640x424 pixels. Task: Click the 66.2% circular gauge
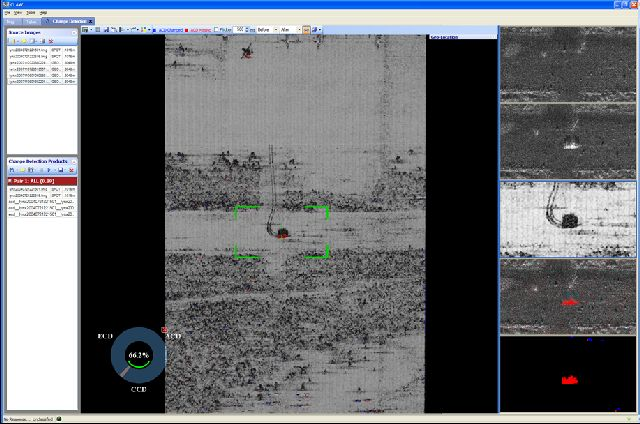pos(138,355)
